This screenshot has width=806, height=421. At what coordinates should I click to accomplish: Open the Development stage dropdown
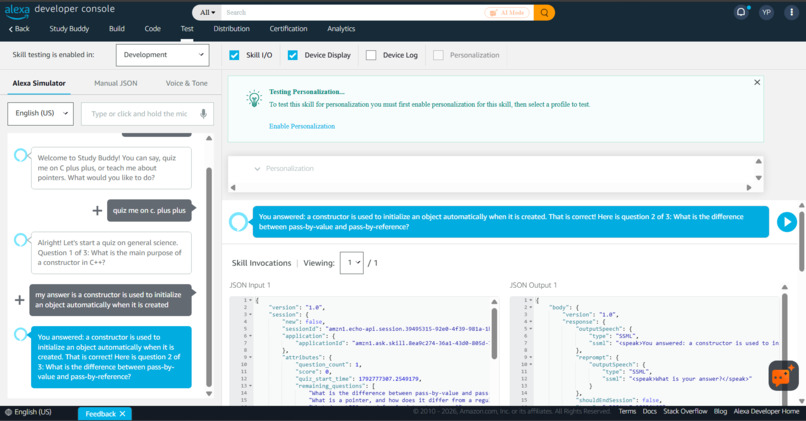(x=162, y=55)
